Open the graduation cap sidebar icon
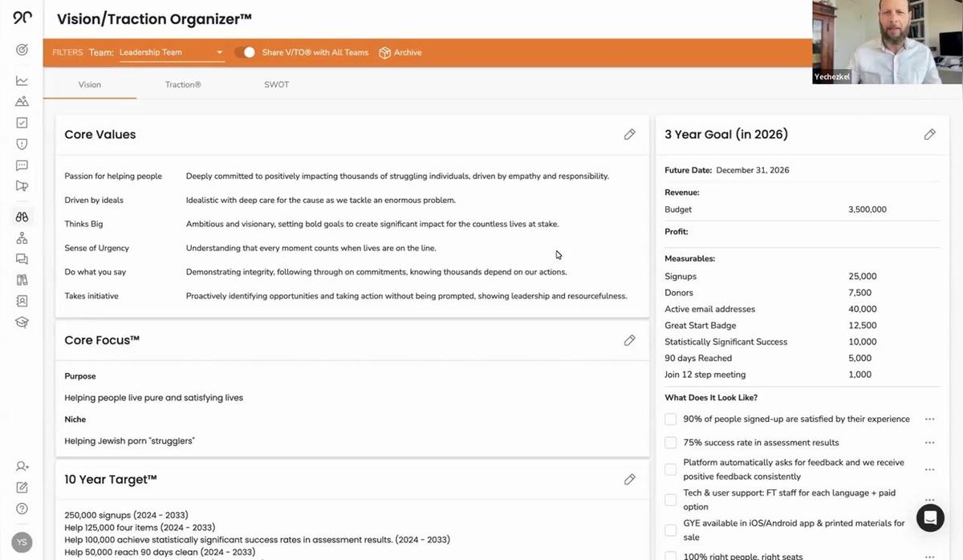Viewport: 963px width, 560px height. (22, 322)
